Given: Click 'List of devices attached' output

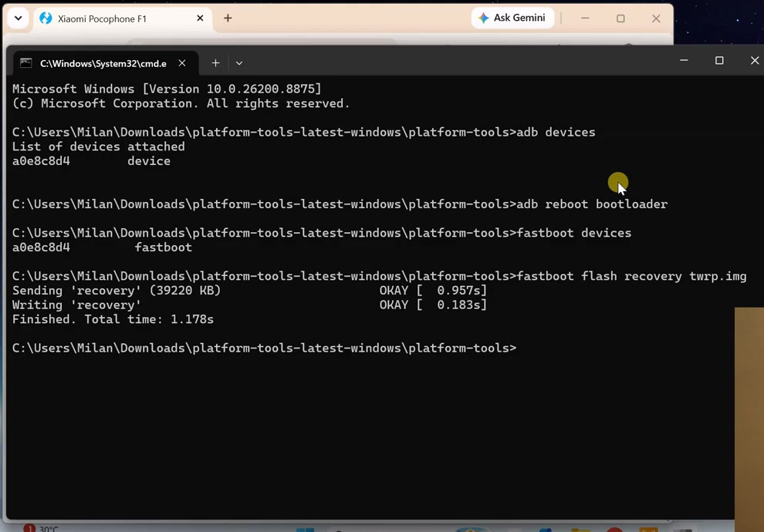Looking at the screenshot, I should click(99, 146).
